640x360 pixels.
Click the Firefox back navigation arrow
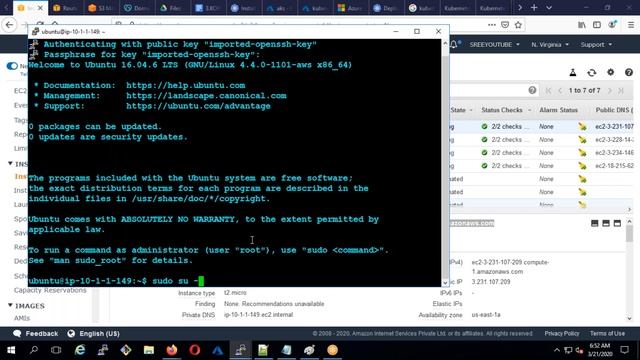(x=9, y=25)
